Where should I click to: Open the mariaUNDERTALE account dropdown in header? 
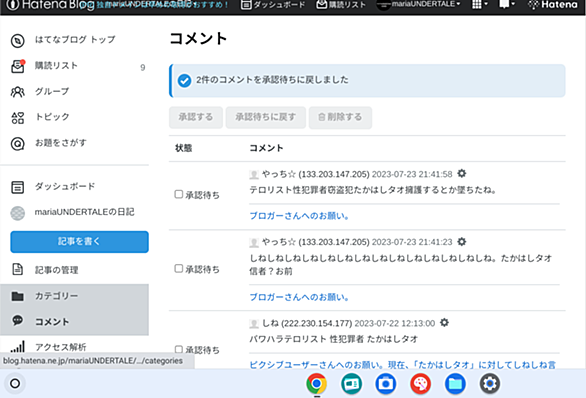419,4
